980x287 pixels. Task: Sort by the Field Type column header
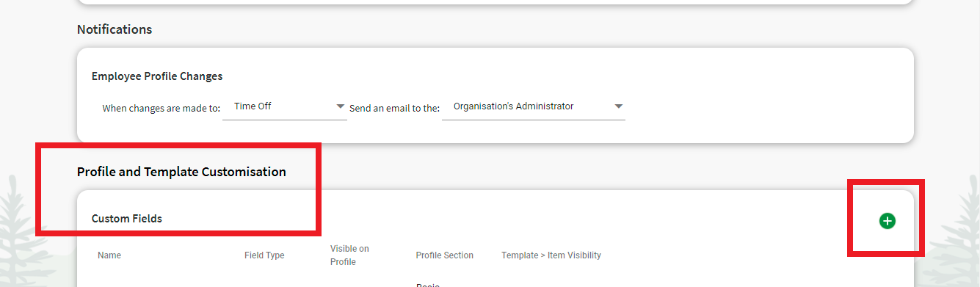pyautogui.click(x=264, y=255)
